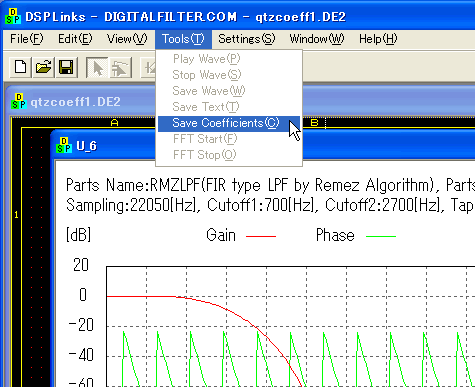The width and height of the screenshot is (475, 387).
Task: Open the Window(W) menu
Action: (317, 39)
